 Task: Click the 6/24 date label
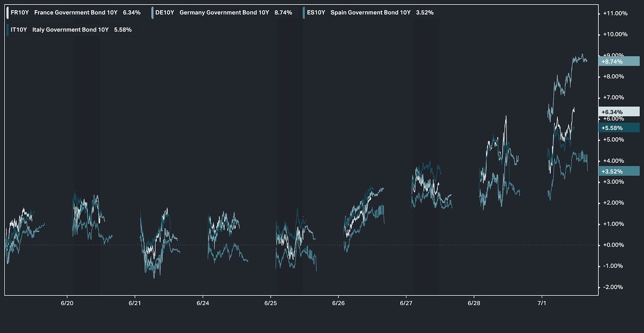pos(203,303)
